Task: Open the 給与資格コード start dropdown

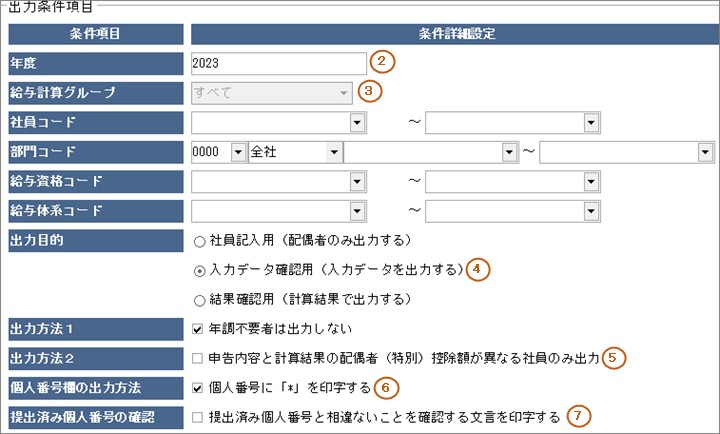Action: (x=357, y=182)
